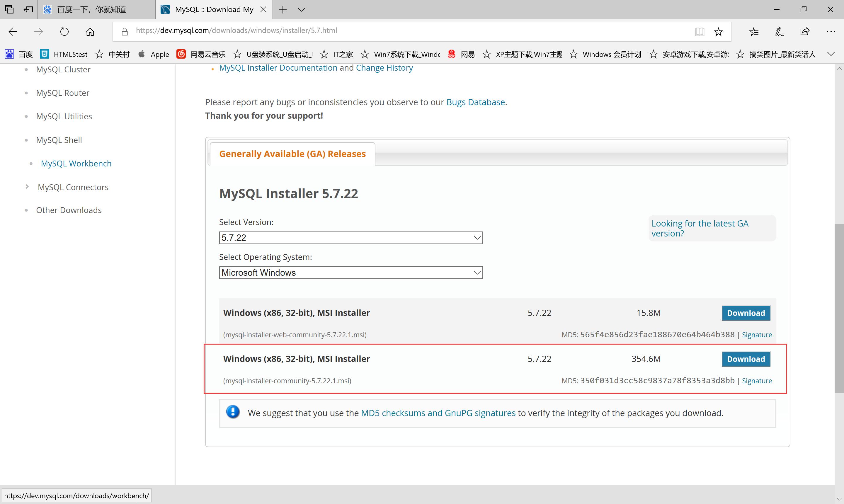Open the Win7系统下载 bookmark
This screenshot has width=844, height=504.
[x=400, y=54]
